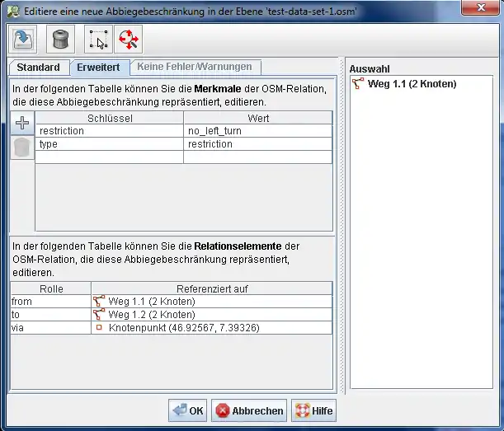
Task: Select the no_left_turn value cell
Action: tap(257, 131)
